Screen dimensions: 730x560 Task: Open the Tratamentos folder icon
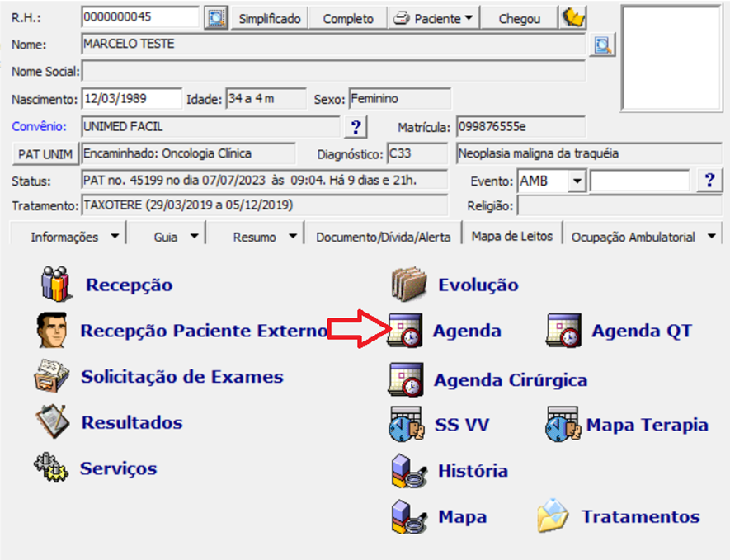[553, 515]
